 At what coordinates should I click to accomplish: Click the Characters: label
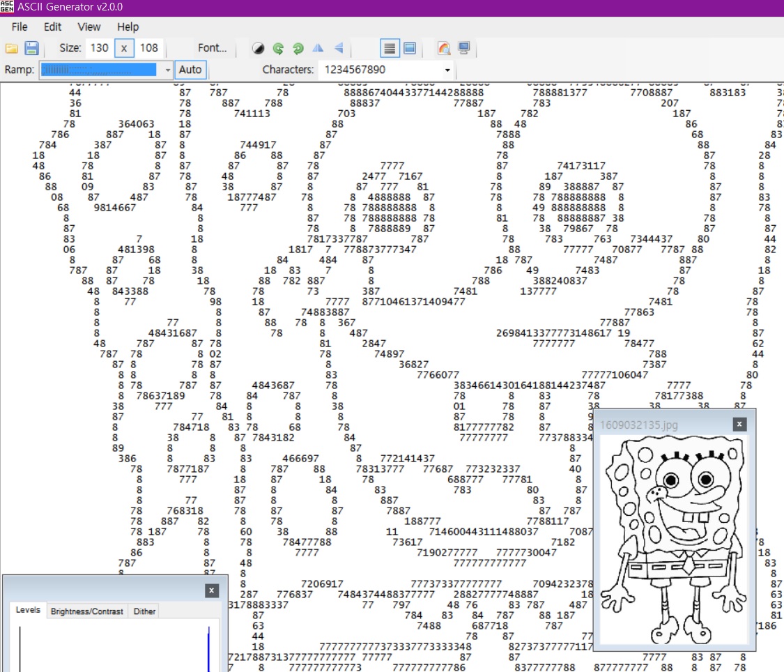(x=288, y=70)
